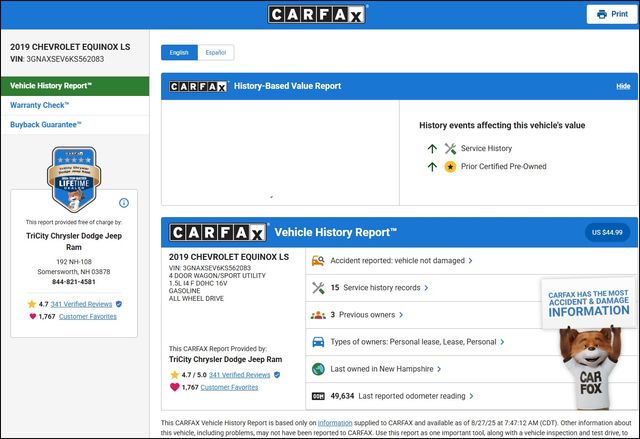This screenshot has height=439, width=640.
Task: Click the accident car magnifier icon
Action: pos(318,261)
